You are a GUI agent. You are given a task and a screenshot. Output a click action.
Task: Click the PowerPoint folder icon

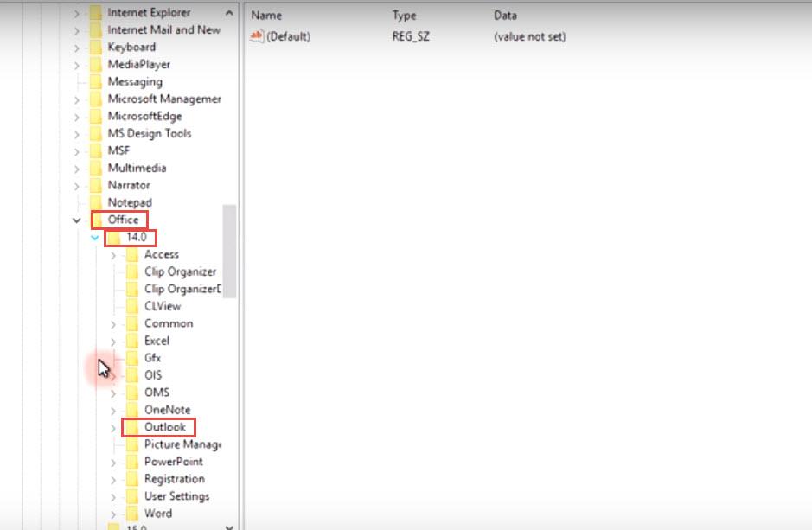132,462
